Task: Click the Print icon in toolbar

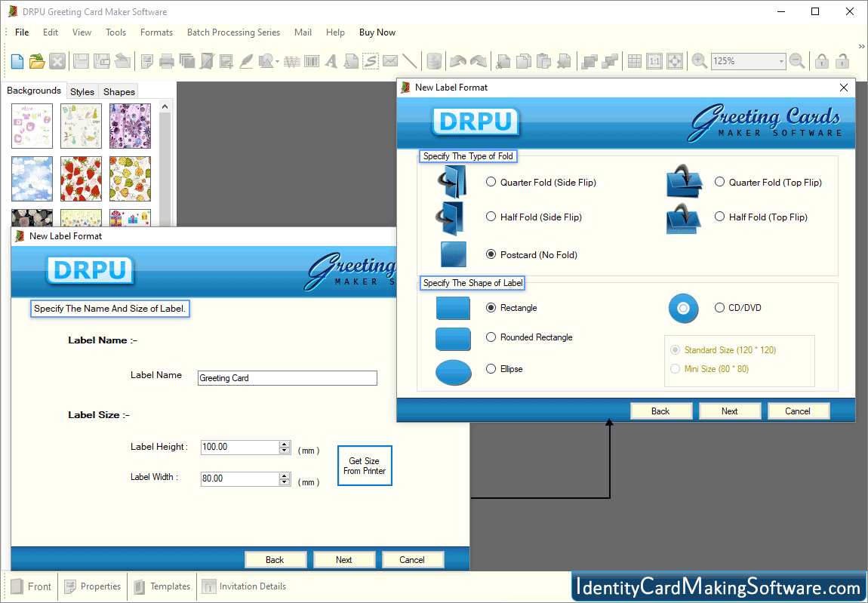Action: click(167, 61)
